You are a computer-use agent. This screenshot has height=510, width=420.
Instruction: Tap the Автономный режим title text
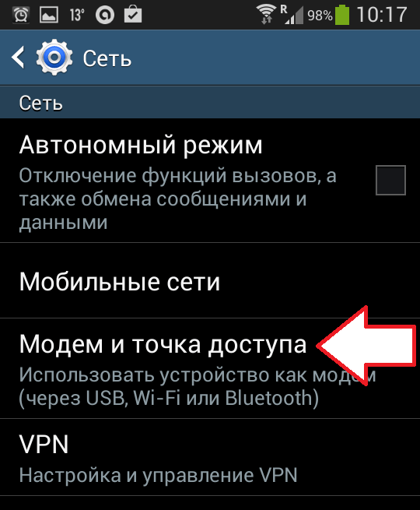click(141, 145)
